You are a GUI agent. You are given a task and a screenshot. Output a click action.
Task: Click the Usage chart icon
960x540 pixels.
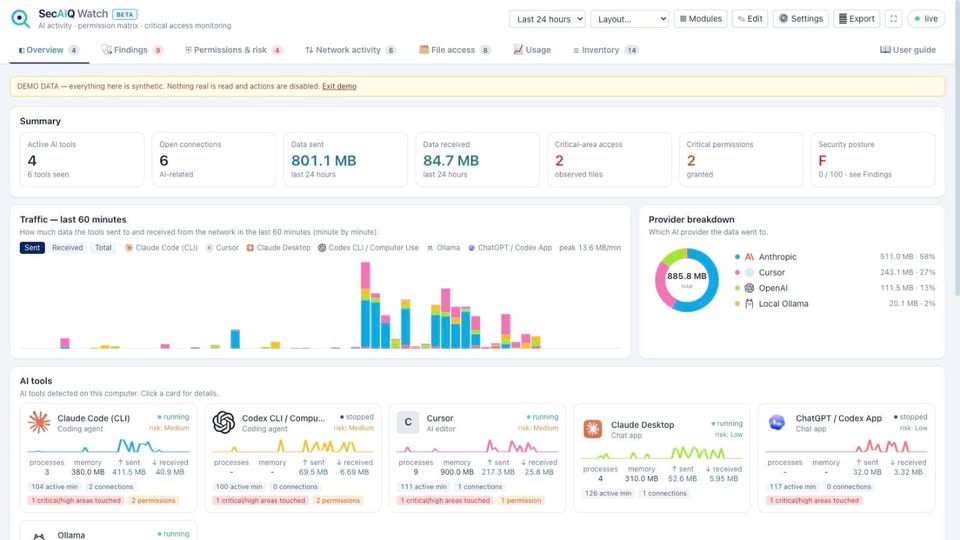[518, 50]
